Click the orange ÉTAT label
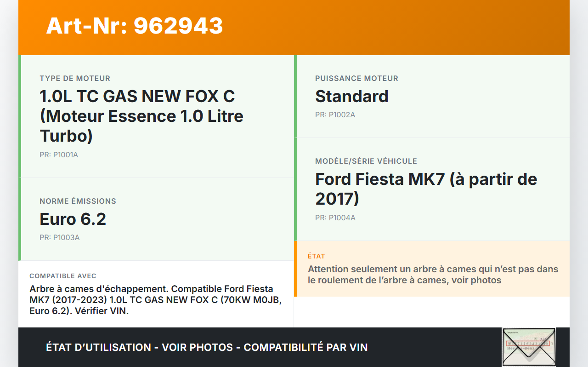Screen dimensions: 588x367 (x=316, y=256)
